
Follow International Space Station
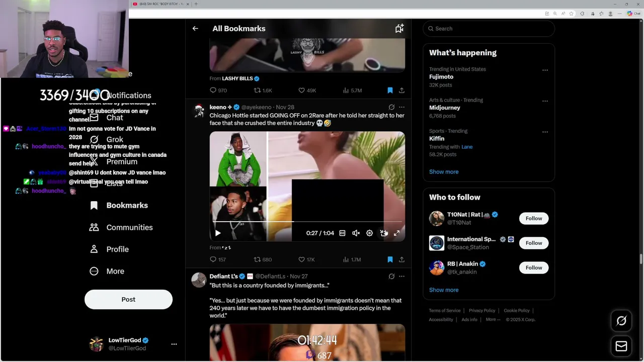pyautogui.click(x=534, y=243)
